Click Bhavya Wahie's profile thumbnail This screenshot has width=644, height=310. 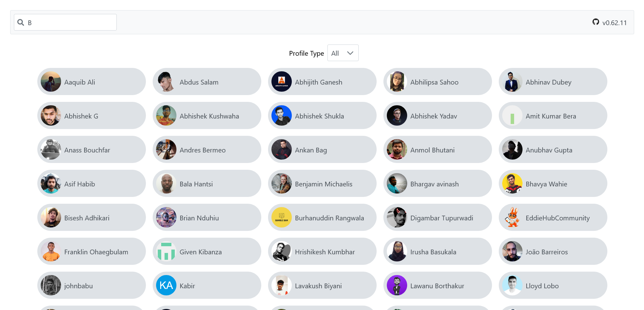[512, 183]
